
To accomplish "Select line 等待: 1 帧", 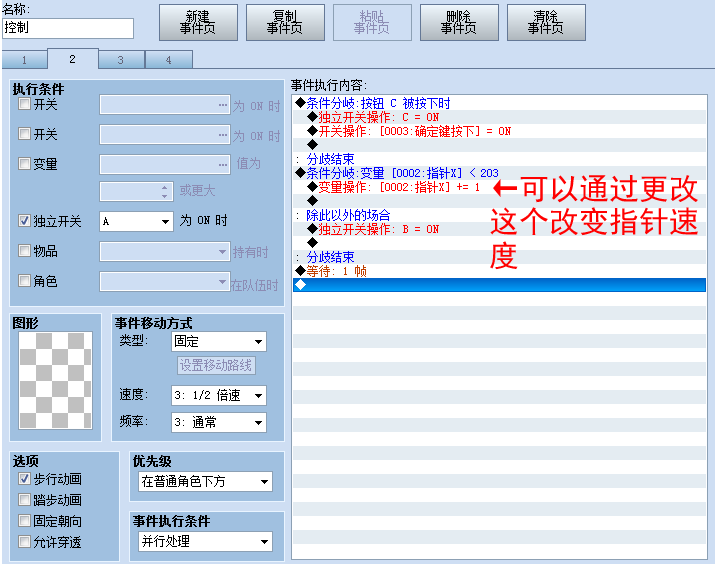I will coord(499,271).
